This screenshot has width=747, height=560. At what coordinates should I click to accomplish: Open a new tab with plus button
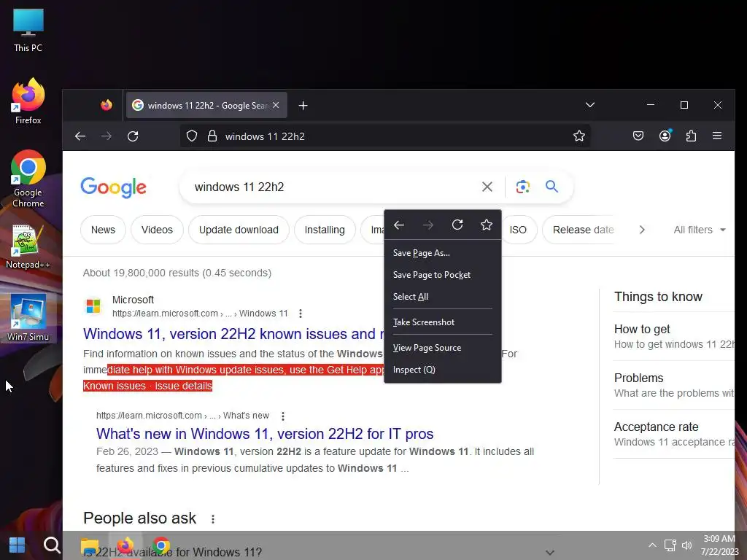click(x=303, y=105)
